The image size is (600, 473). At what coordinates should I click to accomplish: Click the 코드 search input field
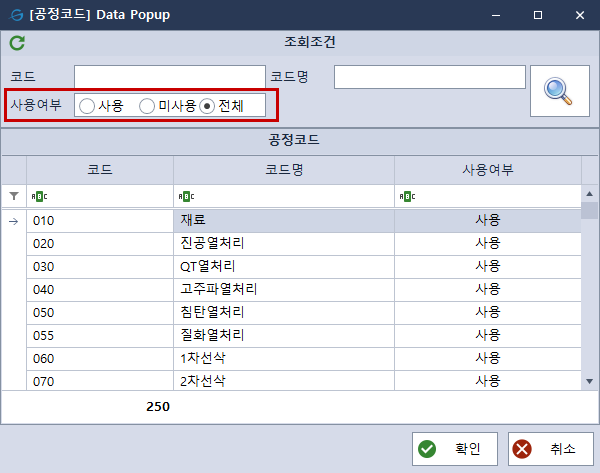169,78
